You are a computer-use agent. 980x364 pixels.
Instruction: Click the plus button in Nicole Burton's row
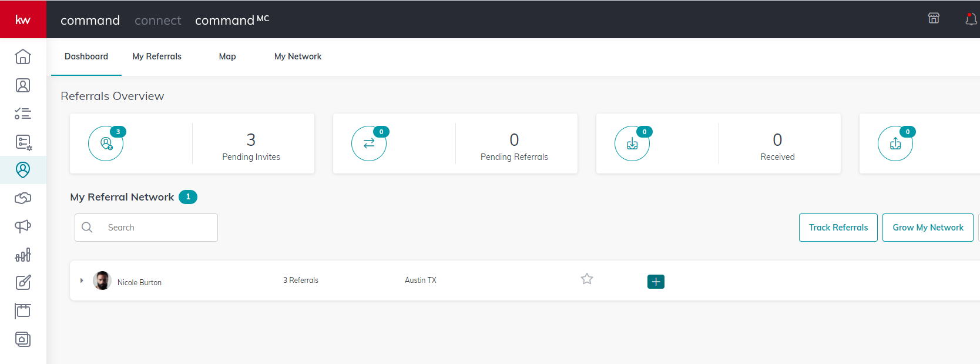(x=656, y=282)
